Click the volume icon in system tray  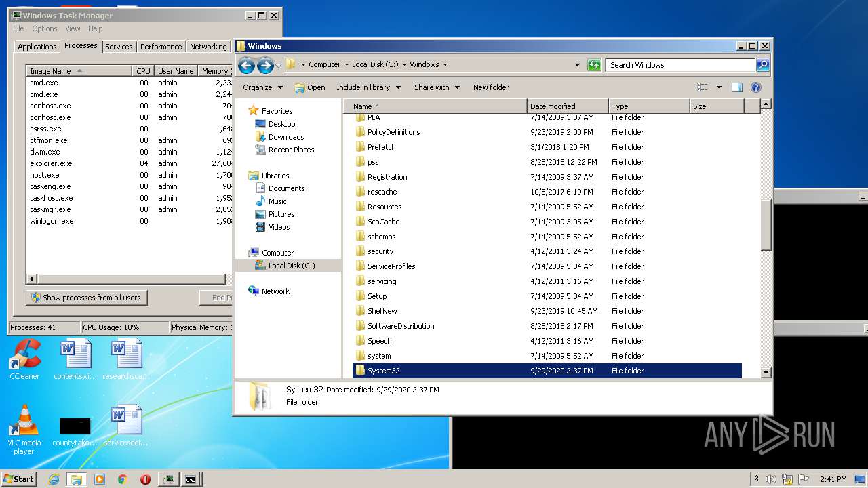point(770,479)
